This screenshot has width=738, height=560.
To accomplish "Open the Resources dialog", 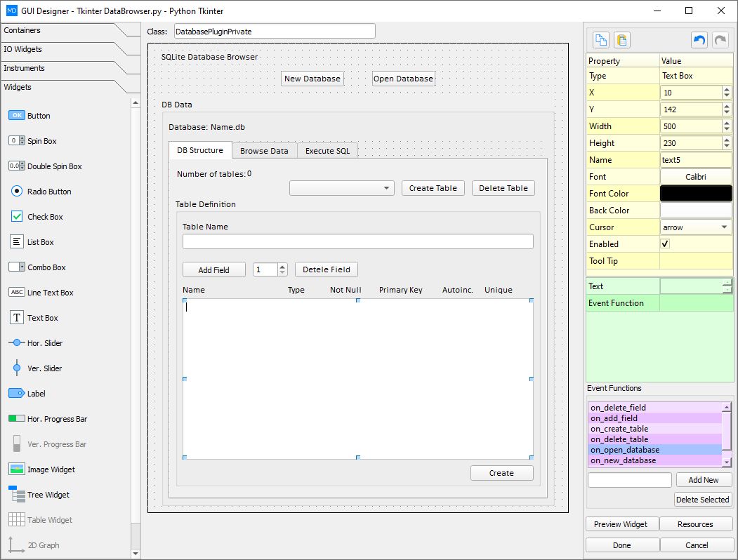I will [x=695, y=524].
